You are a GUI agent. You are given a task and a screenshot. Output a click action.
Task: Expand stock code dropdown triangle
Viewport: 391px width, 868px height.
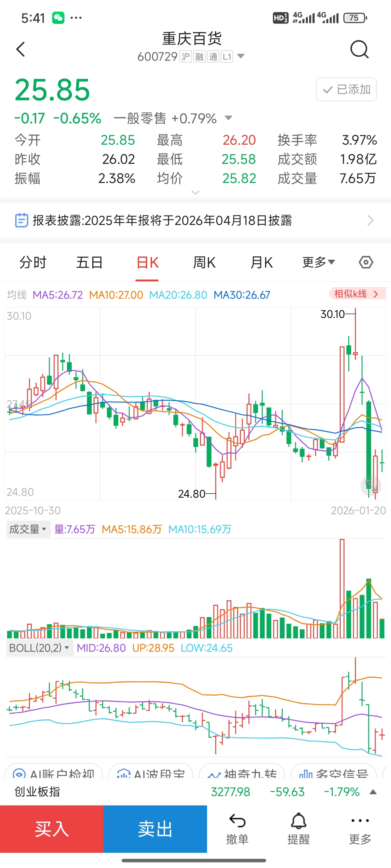pos(241,56)
